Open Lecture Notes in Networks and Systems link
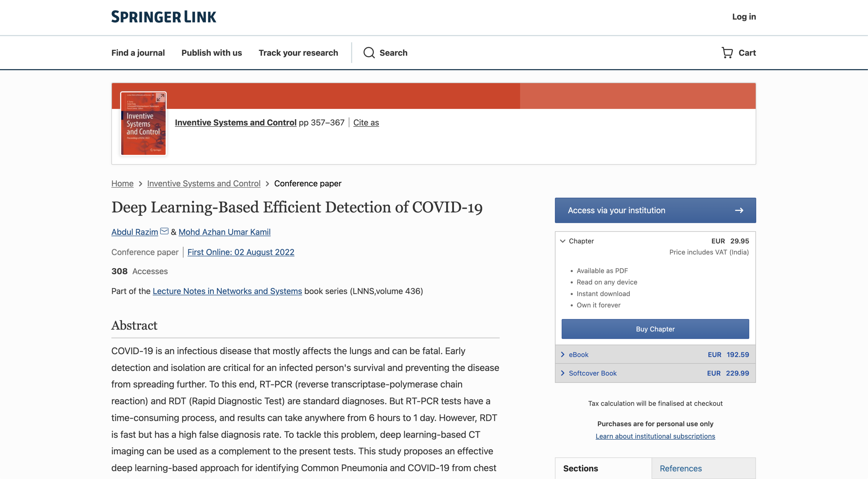The height and width of the screenshot is (479, 868). 227,291
